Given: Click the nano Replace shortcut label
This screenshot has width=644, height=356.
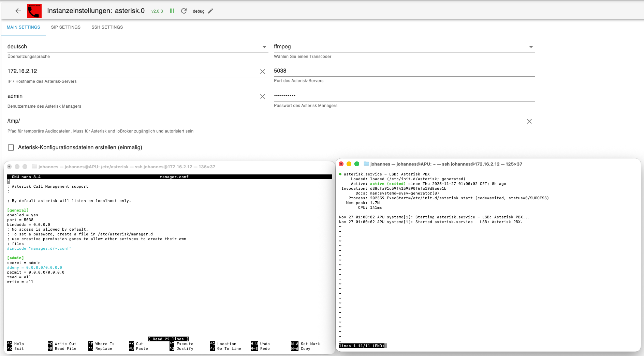Looking at the screenshot, I should [104, 349].
